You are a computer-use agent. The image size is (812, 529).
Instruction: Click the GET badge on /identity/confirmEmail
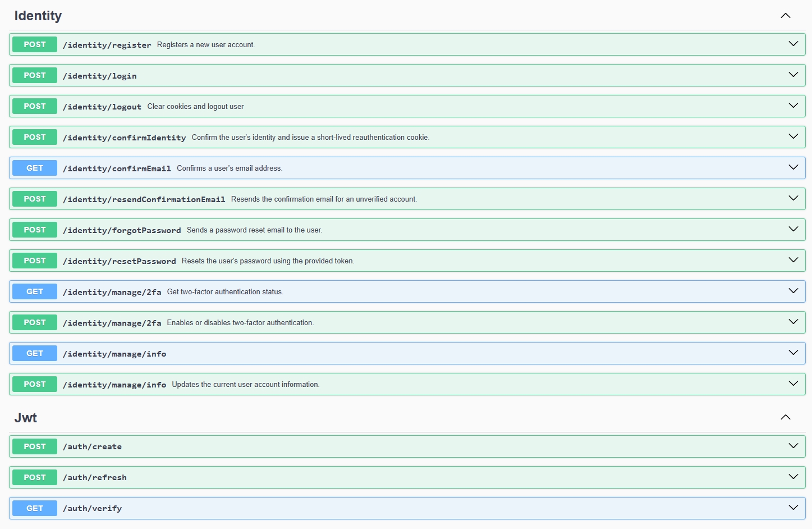34,167
